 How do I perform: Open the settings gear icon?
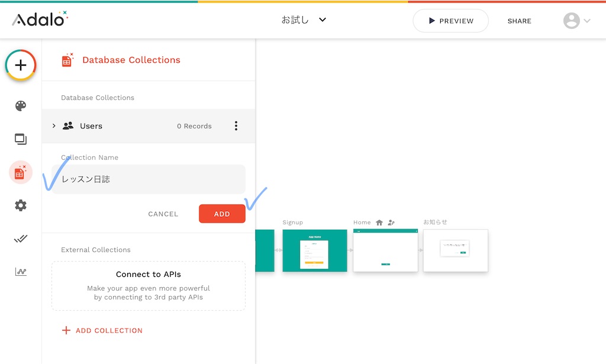point(21,205)
